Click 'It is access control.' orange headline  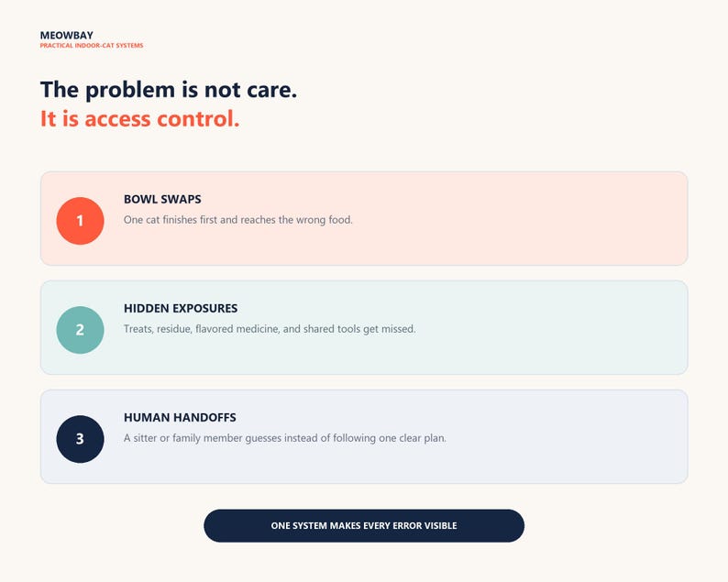139,119
